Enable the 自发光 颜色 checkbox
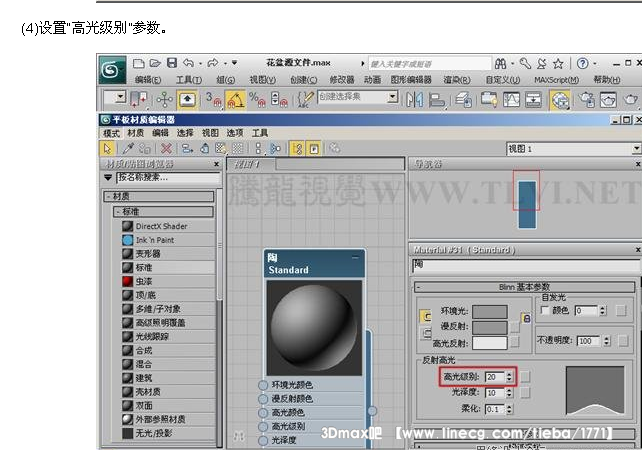 click(x=545, y=310)
